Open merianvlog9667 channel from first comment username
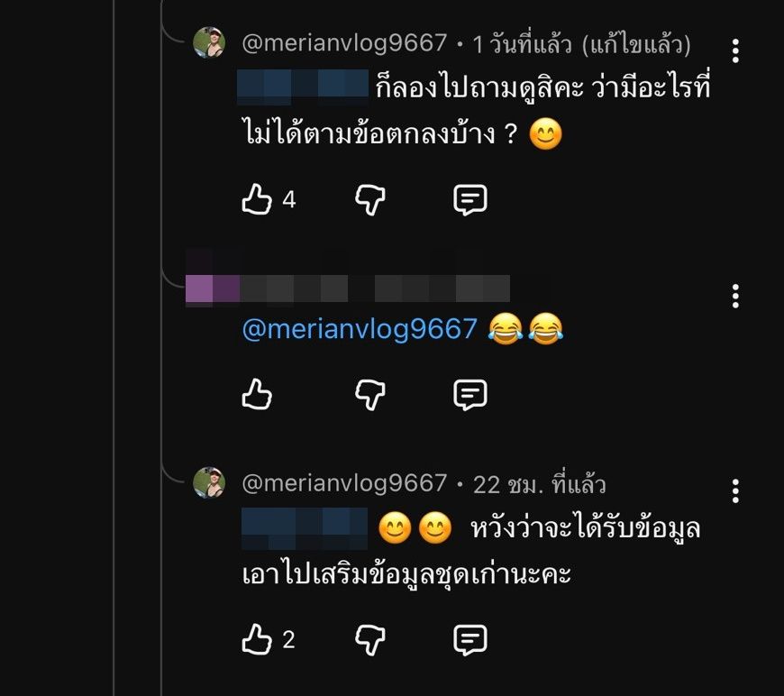The height and width of the screenshot is (696, 784). [344, 42]
